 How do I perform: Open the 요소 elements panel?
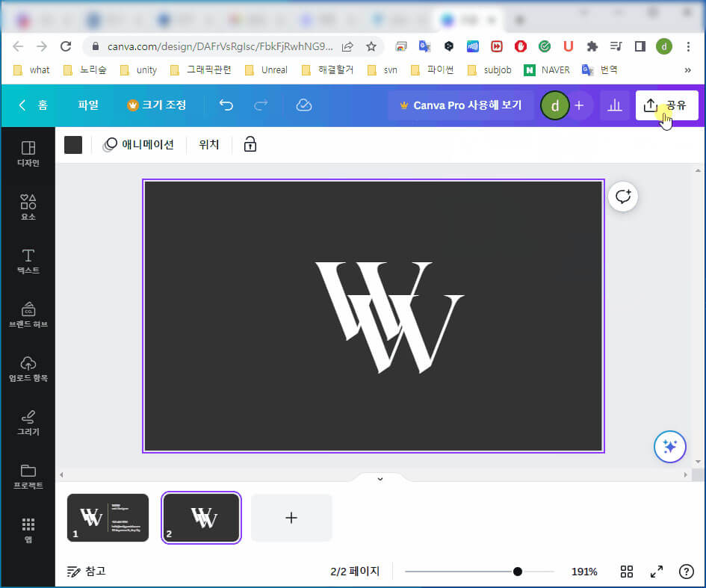[28, 207]
